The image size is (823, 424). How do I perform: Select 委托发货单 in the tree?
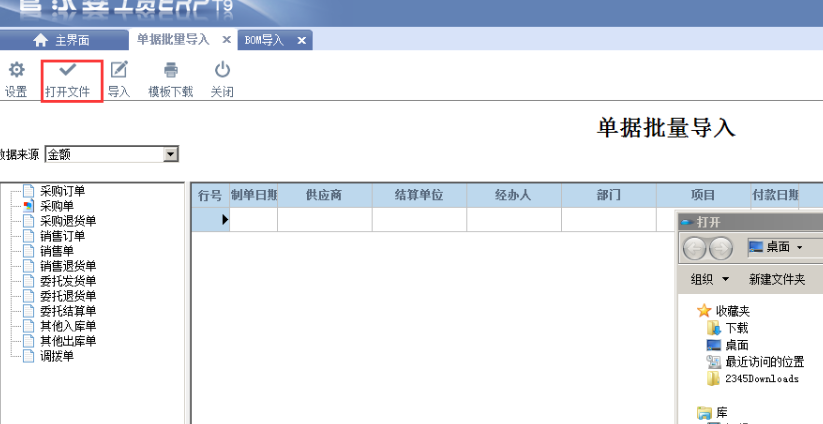point(68,281)
